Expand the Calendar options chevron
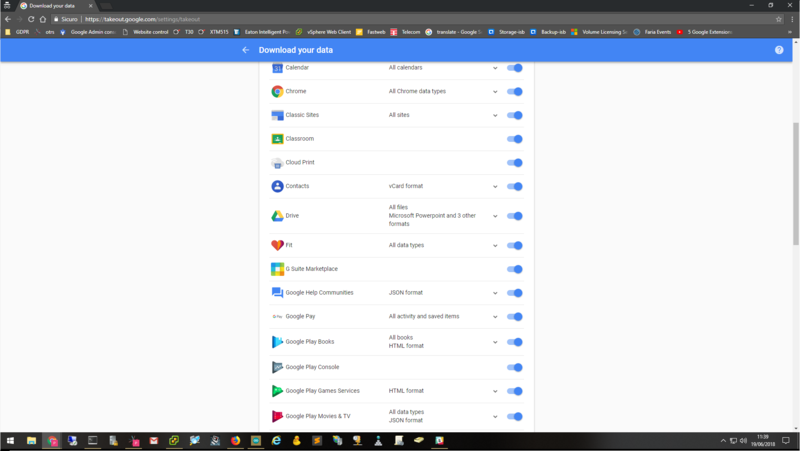The image size is (800, 451). pyautogui.click(x=495, y=68)
